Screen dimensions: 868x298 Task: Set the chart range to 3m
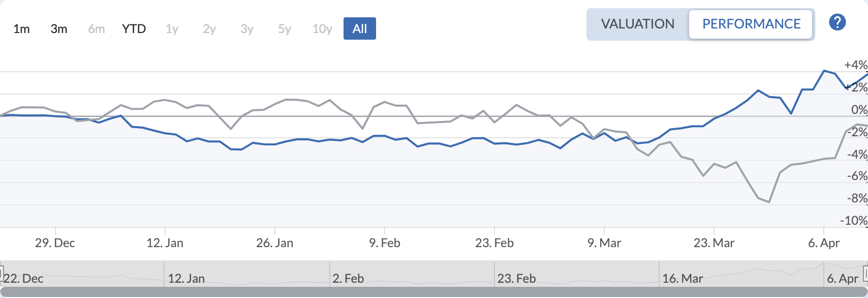pyautogui.click(x=59, y=29)
